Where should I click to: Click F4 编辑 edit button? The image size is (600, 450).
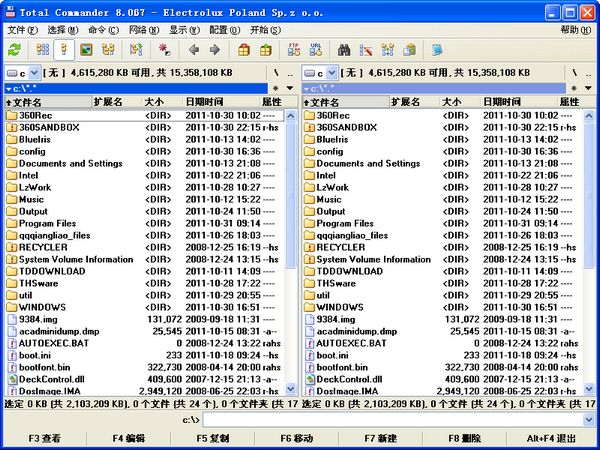pyautogui.click(x=129, y=439)
